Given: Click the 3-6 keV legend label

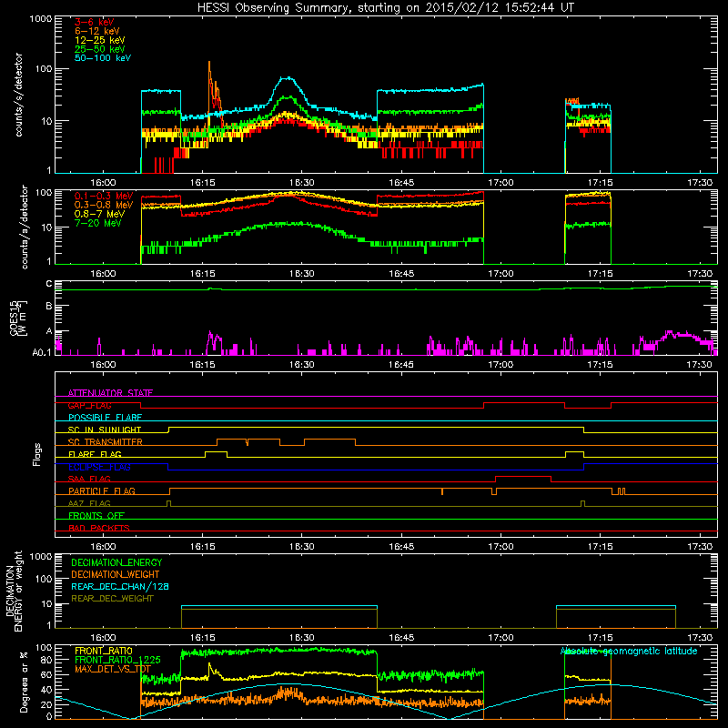Looking at the screenshot, I should point(95,22).
